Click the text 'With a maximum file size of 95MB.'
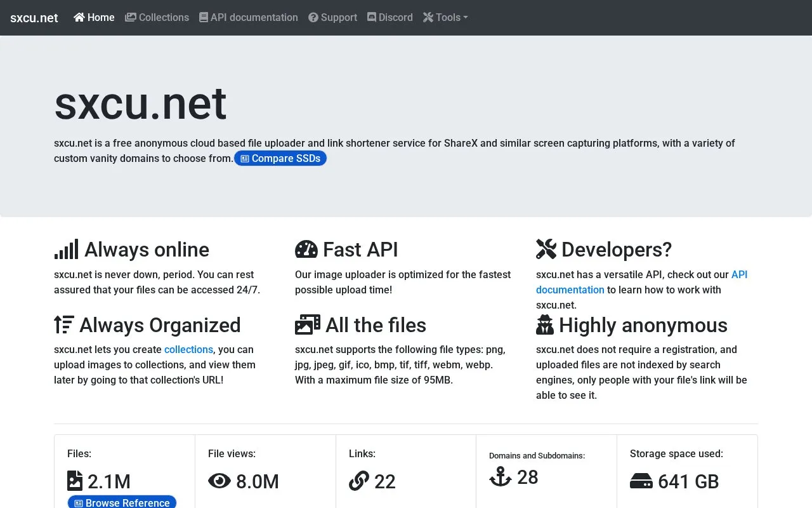 tap(374, 380)
